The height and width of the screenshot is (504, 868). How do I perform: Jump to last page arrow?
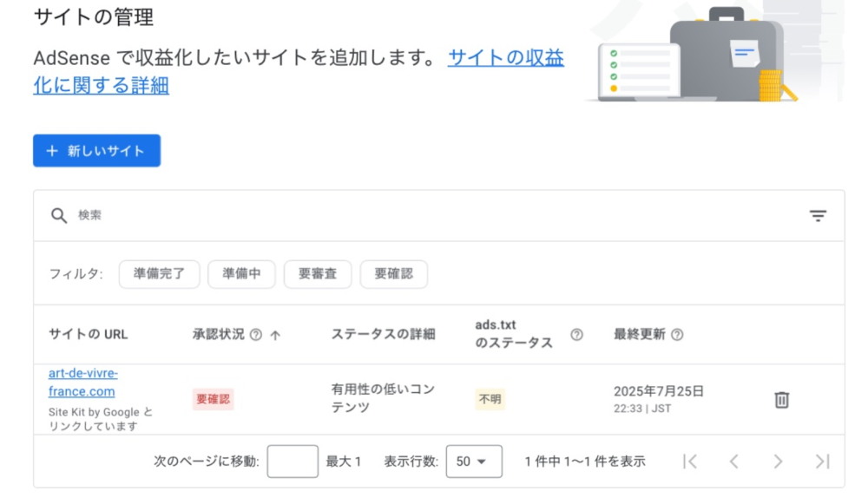823,461
